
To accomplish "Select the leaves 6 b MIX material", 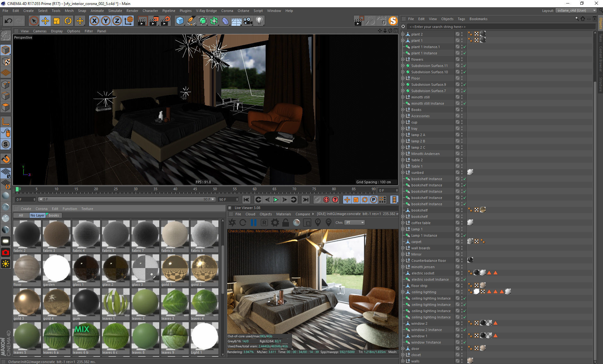I will pos(86,338).
